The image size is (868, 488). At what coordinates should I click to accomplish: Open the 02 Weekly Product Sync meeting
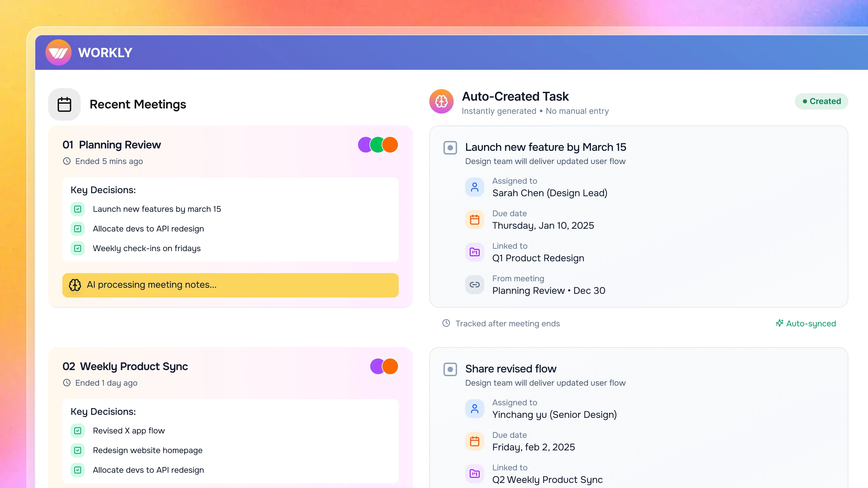(x=125, y=366)
